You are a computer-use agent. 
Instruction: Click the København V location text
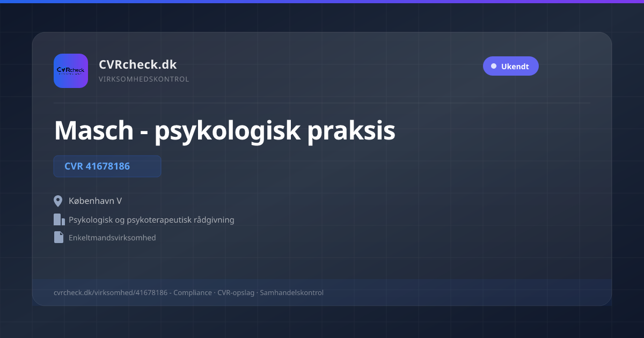pos(95,201)
